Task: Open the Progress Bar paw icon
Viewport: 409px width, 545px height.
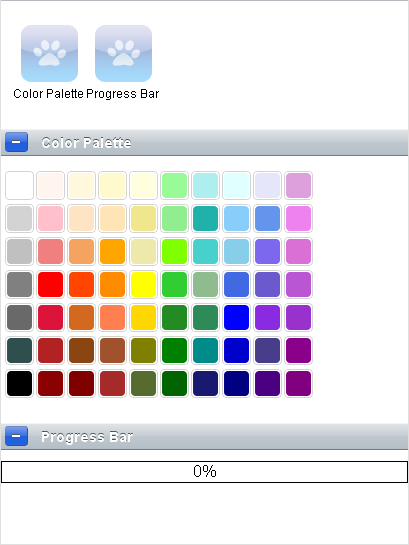Action: pyautogui.click(x=123, y=53)
